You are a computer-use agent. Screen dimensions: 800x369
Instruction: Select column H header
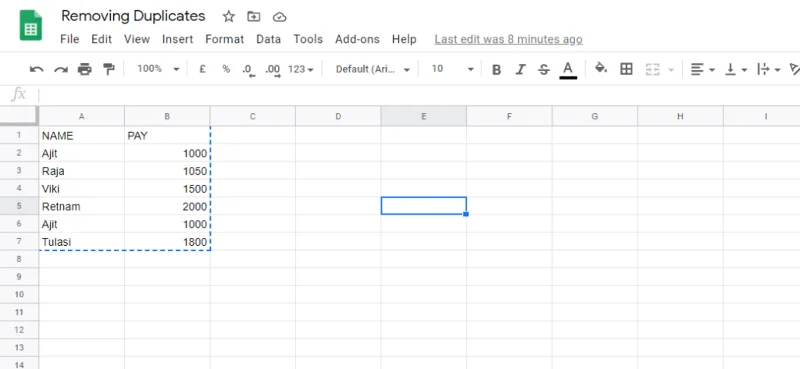click(680, 116)
